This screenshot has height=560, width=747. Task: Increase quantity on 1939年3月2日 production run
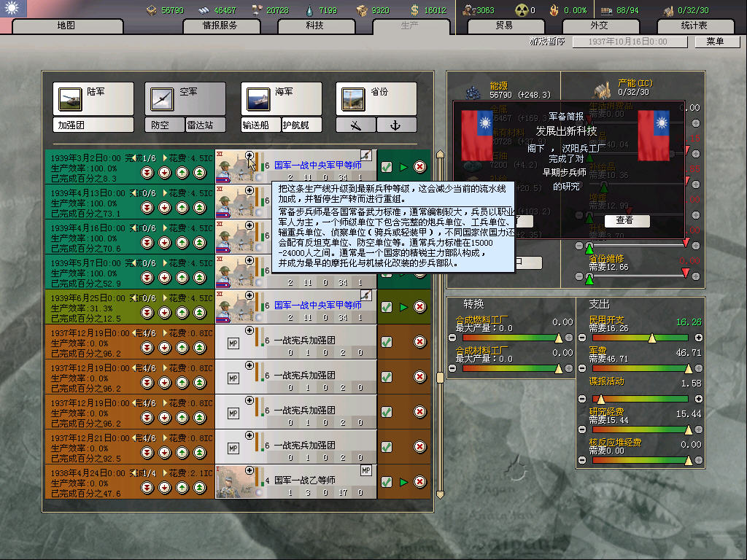point(165,157)
